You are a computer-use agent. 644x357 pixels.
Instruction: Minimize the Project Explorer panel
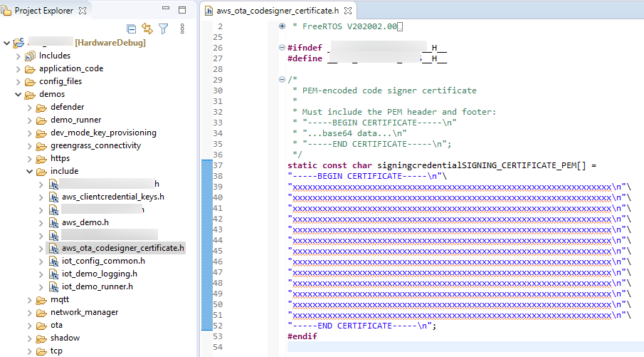point(167,10)
